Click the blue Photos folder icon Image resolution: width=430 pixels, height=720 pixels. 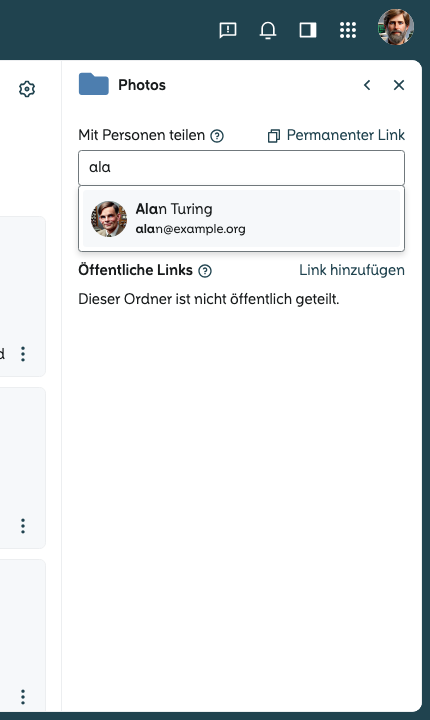(x=94, y=84)
